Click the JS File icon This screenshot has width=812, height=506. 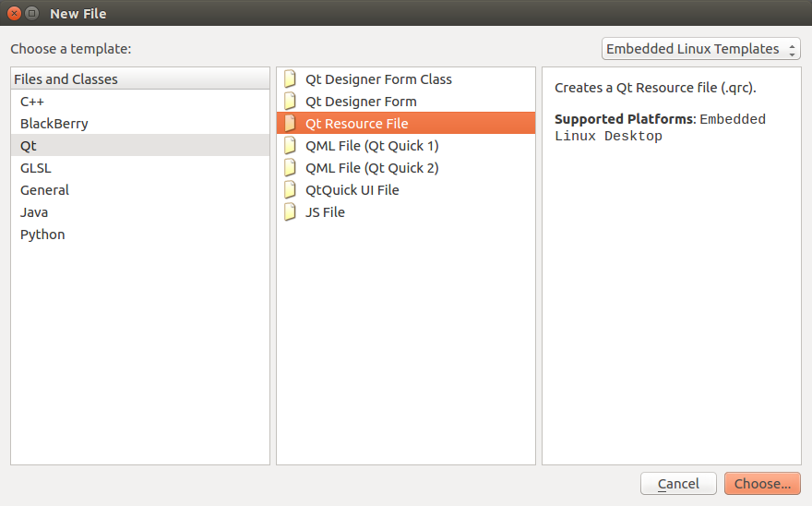290,212
